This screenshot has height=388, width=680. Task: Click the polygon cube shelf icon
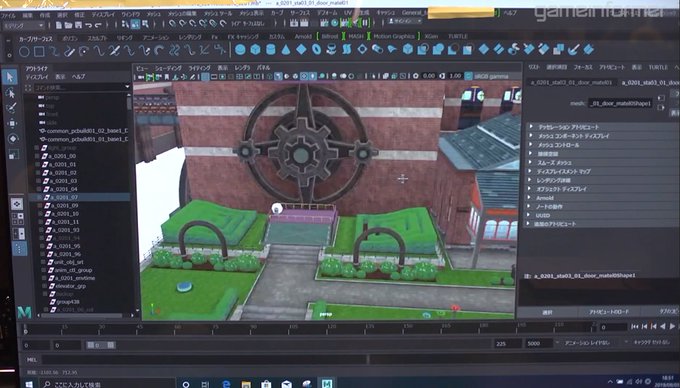point(255,49)
